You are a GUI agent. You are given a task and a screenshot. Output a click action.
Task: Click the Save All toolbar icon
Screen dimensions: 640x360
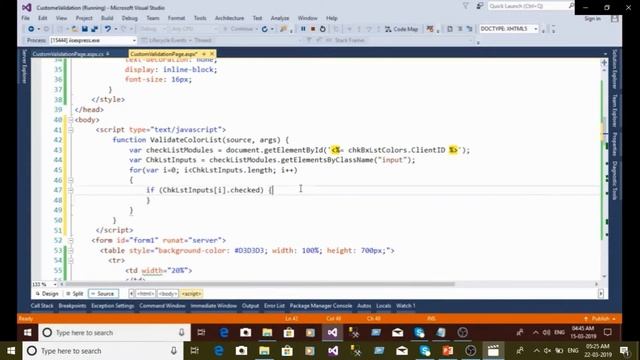point(94,29)
